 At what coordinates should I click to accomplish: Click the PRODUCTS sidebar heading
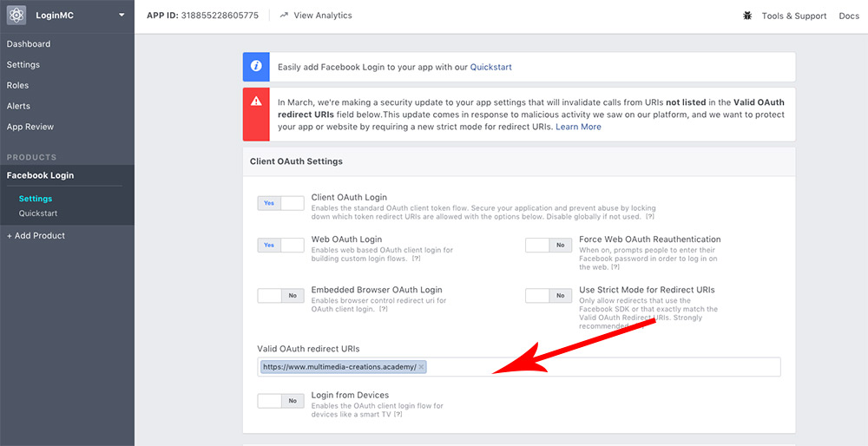pyautogui.click(x=31, y=157)
